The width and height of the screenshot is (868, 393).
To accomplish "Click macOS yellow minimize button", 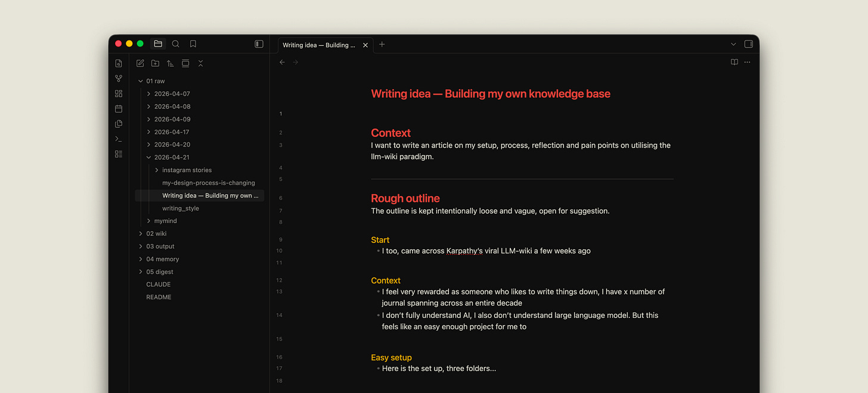I will coord(129,43).
